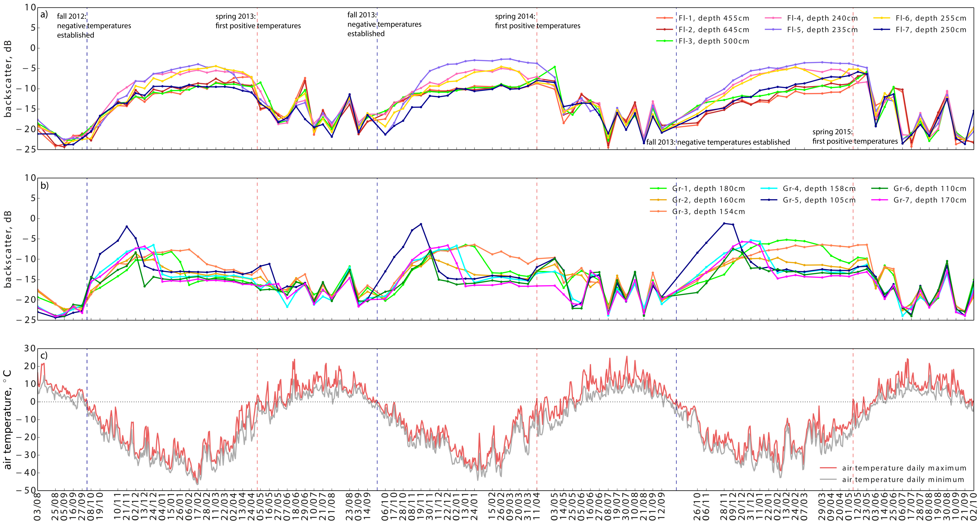This screenshot has height=524, width=980.
Task: Click legend entry 'Gr-4, depth 158cm'
Action: [x=808, y=188]
